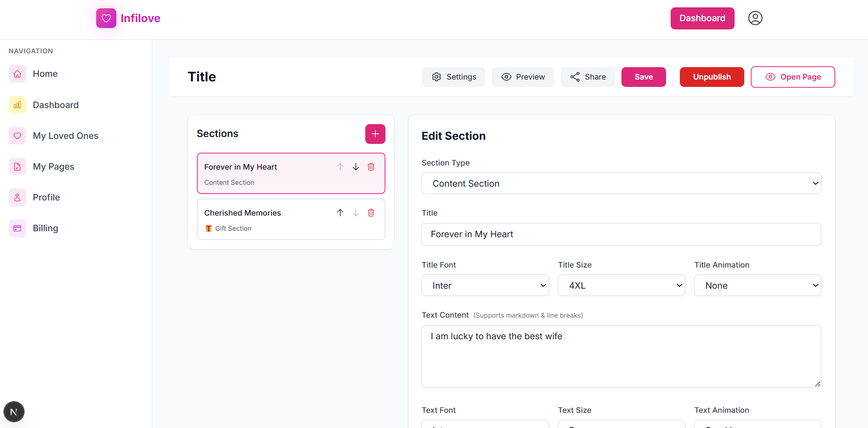Open the Section Type dropdown
868x428 pixels.
tap(621, 183)
